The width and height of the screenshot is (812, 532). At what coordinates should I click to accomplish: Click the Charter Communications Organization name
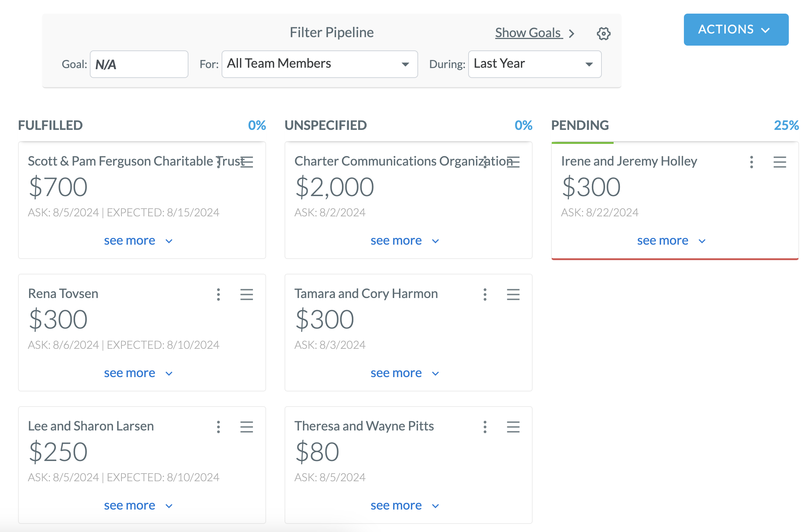[404, 161]
